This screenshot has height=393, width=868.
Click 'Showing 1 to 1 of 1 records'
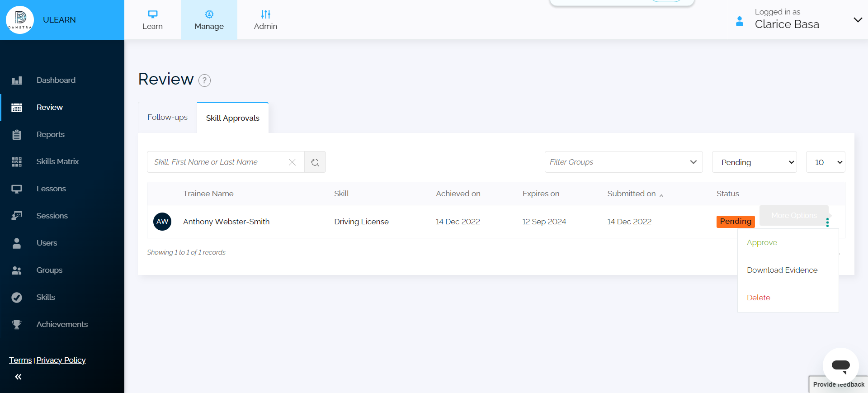point(186,252)
